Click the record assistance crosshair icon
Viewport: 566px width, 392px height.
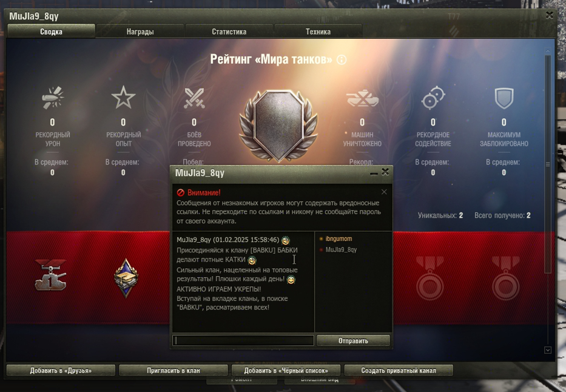[x=433, y=98]
